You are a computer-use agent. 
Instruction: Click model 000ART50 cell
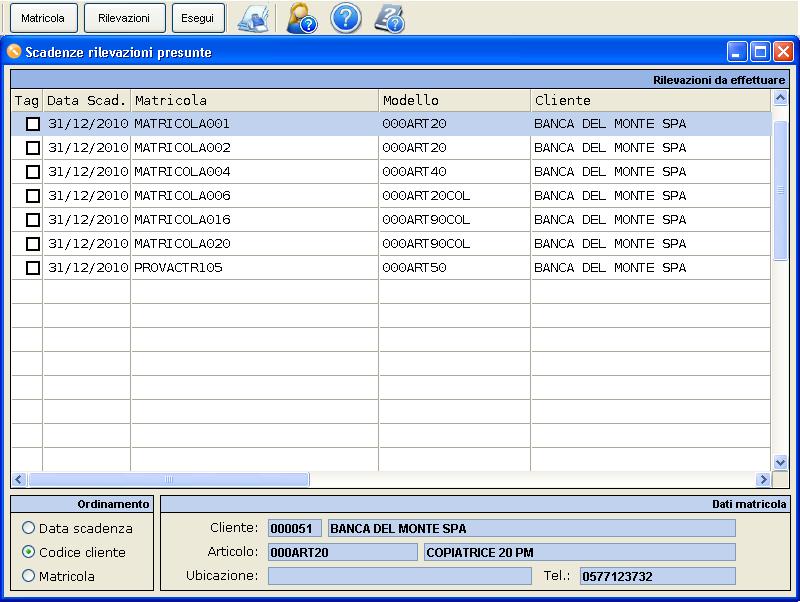click(x=455, y=268)
